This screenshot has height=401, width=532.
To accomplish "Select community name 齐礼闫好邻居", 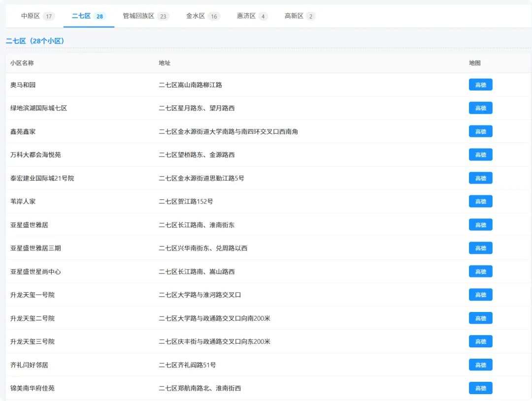I will (29, 365).
